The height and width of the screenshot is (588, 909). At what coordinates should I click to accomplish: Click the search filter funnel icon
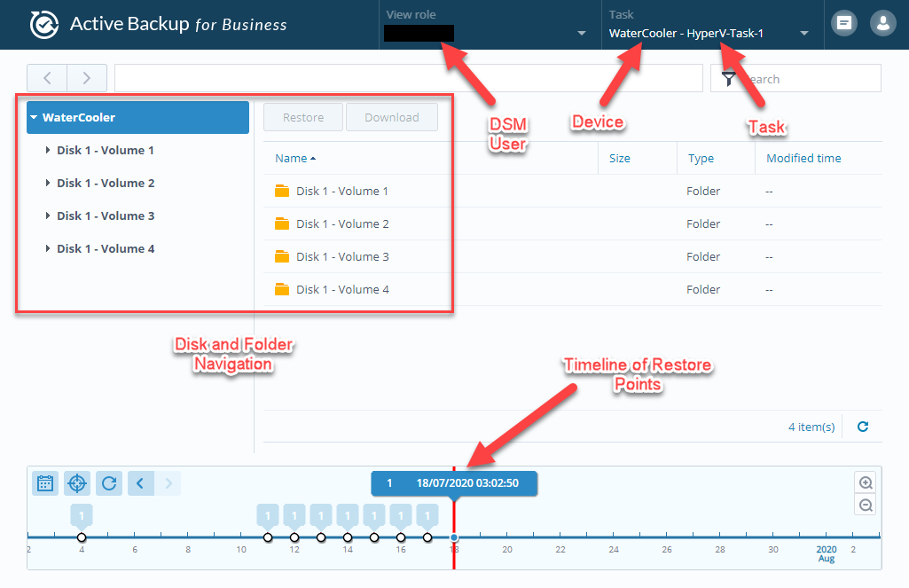[x=729, y=78]
